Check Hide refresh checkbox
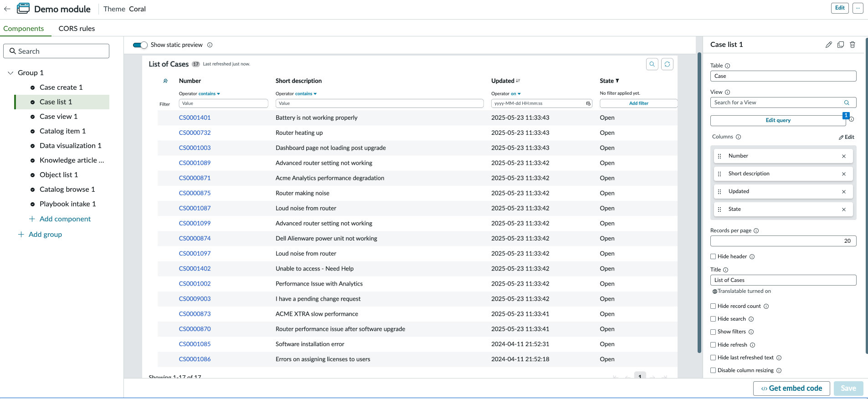868x399 pixels. click(713, 345)
